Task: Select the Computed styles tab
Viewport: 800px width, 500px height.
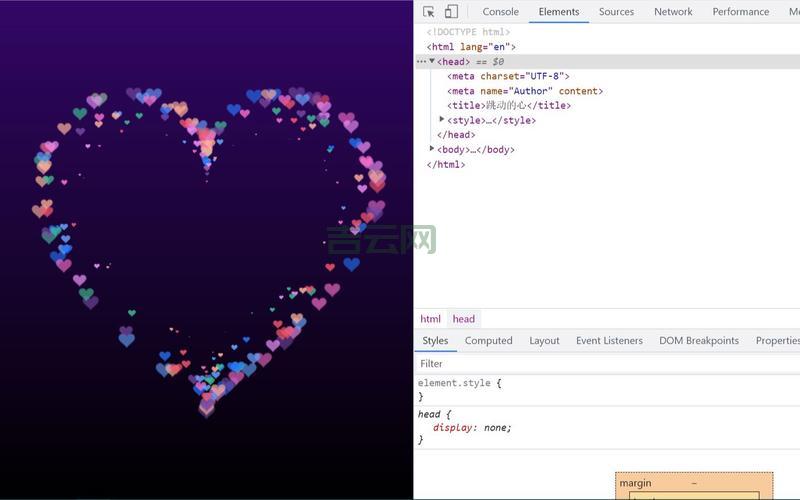Action: pos(488,341)
